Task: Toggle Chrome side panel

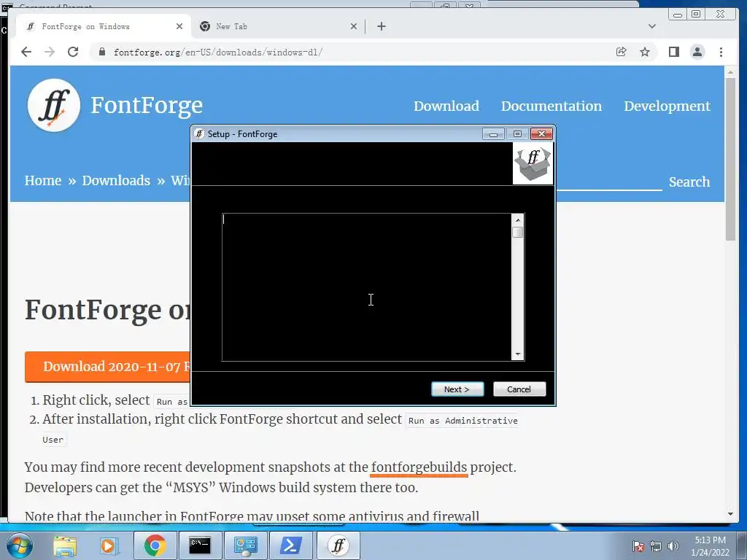Action: (x=673, y=52)
